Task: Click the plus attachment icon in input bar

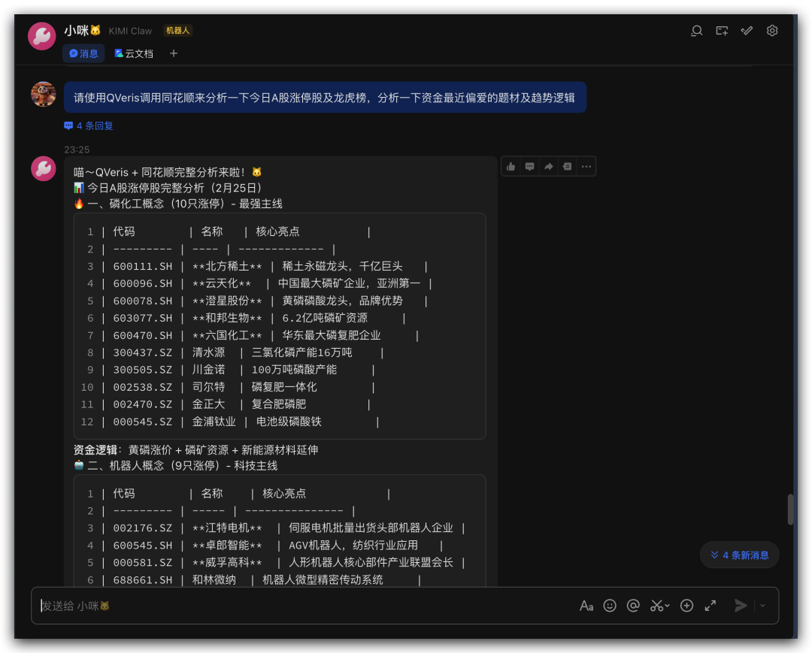Action: click(x=686, y=606)
